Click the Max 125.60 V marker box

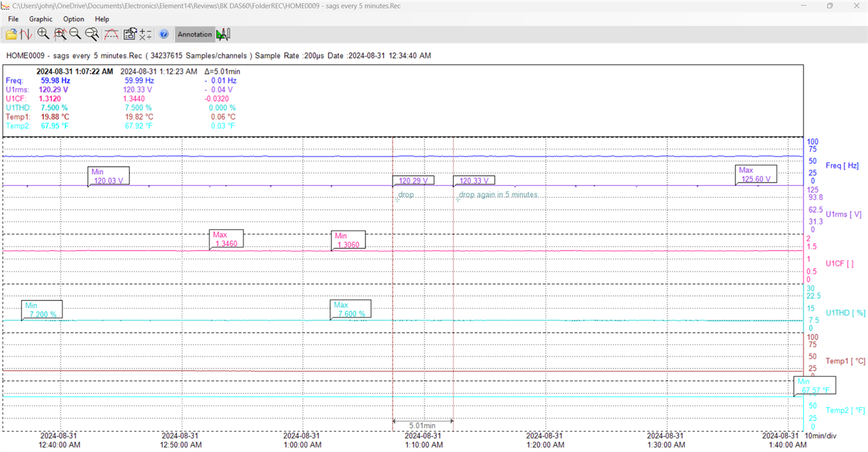pos(755,175)
